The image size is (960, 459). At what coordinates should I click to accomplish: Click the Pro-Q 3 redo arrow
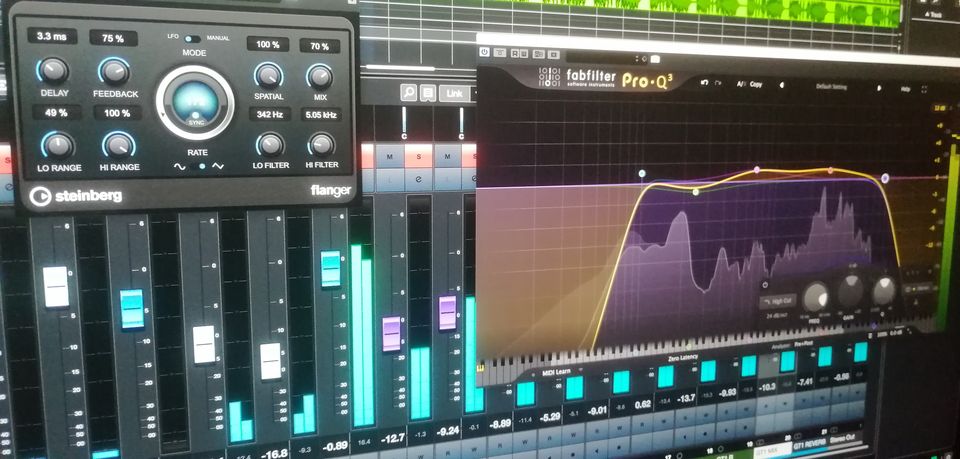click(x=718, y=83)
